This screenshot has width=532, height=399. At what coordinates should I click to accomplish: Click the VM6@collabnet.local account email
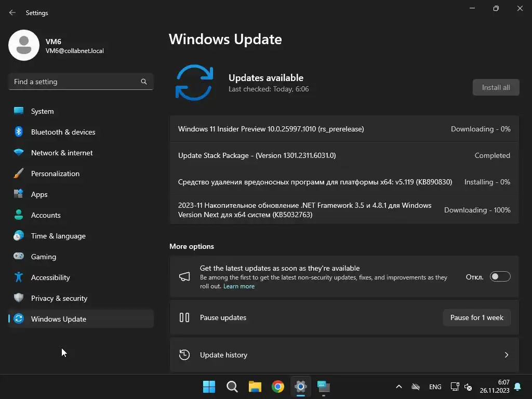click(75, 51)
